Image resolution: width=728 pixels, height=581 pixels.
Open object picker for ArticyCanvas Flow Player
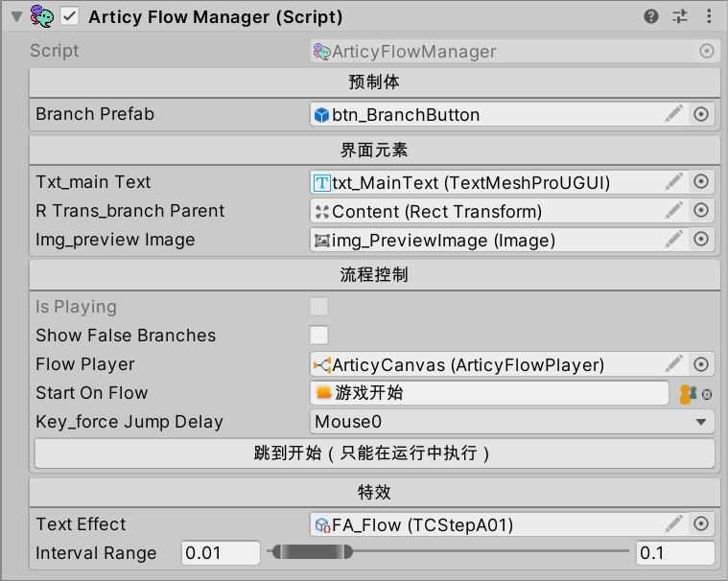(x=700, y=364)
